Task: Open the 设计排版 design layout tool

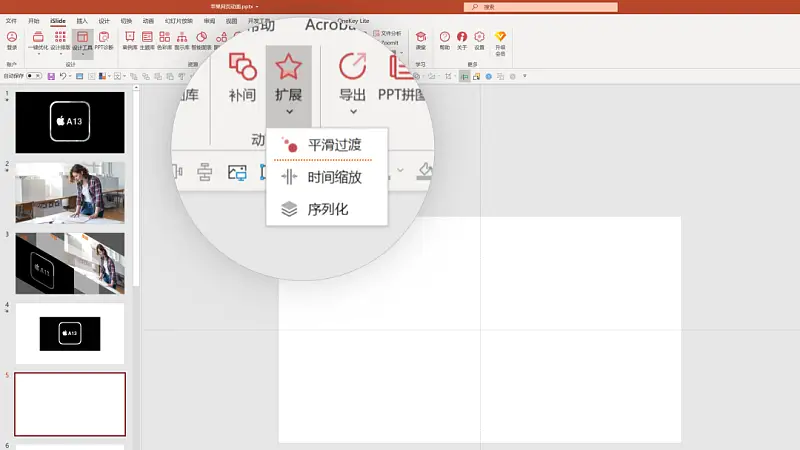Action: (x=60, y=40)
